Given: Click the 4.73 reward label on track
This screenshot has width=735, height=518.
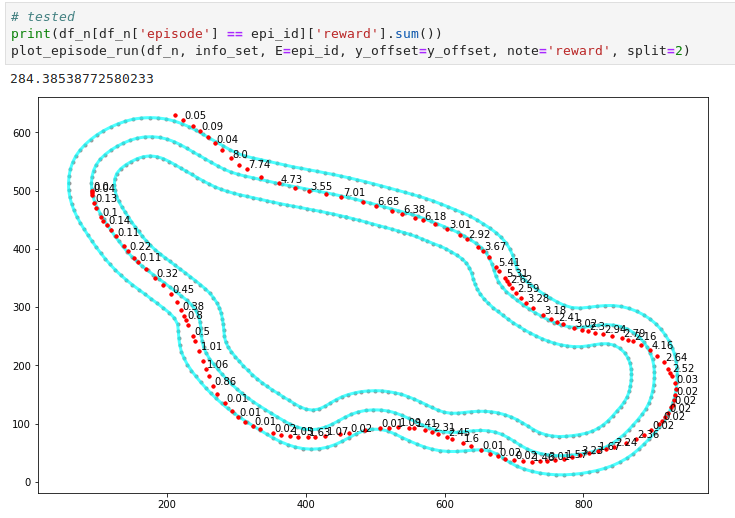Looking at the screenshot, I should (291, 180).
